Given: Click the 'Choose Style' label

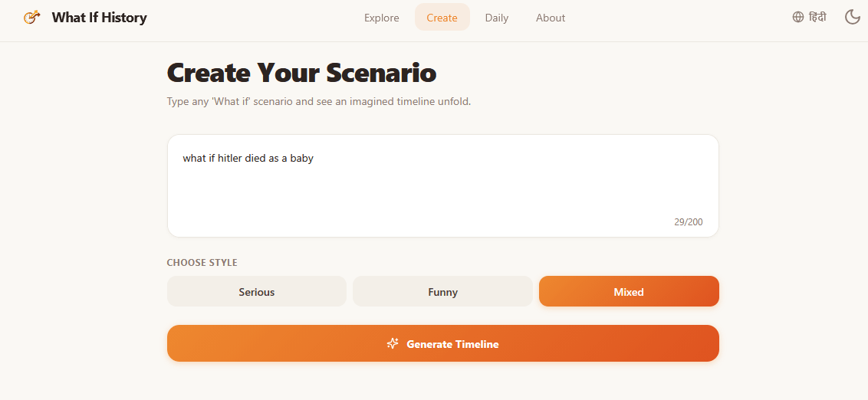Looking at the screenshot, I should pos(202,263).
